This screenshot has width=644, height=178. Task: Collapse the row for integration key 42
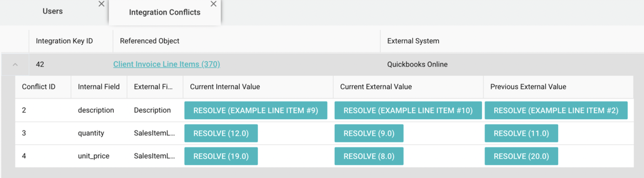(15, 65)
